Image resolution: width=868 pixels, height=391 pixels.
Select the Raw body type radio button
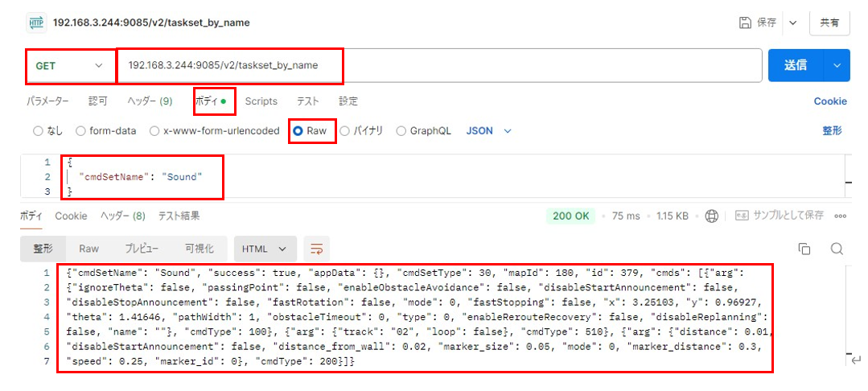click(x=298, y=131)
